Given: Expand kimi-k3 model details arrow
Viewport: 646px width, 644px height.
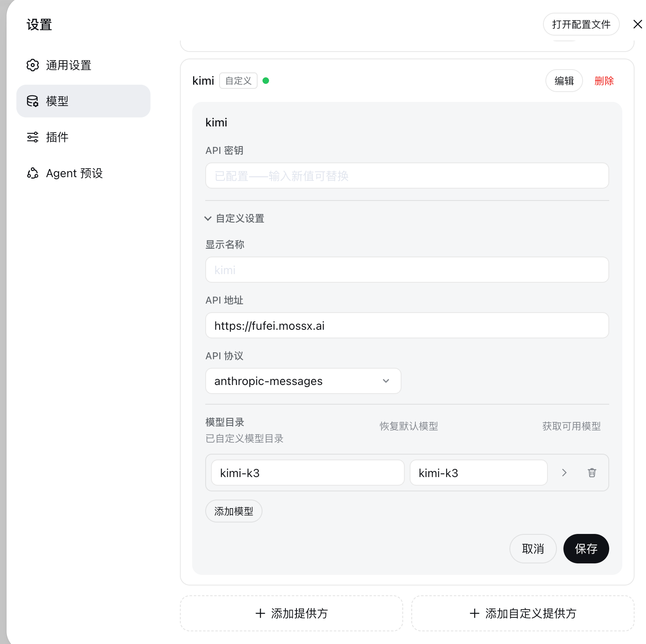Looking at the screenshot, I should pos(564,473).
